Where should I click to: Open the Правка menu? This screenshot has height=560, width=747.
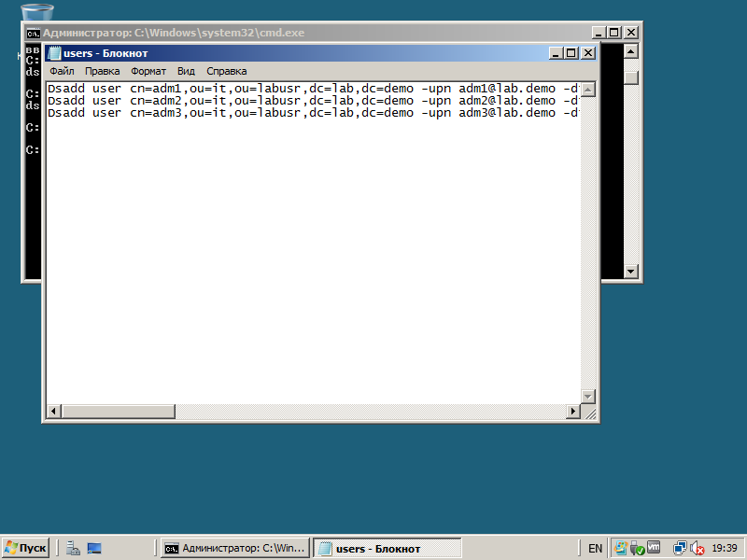click(x=103, y=72)
